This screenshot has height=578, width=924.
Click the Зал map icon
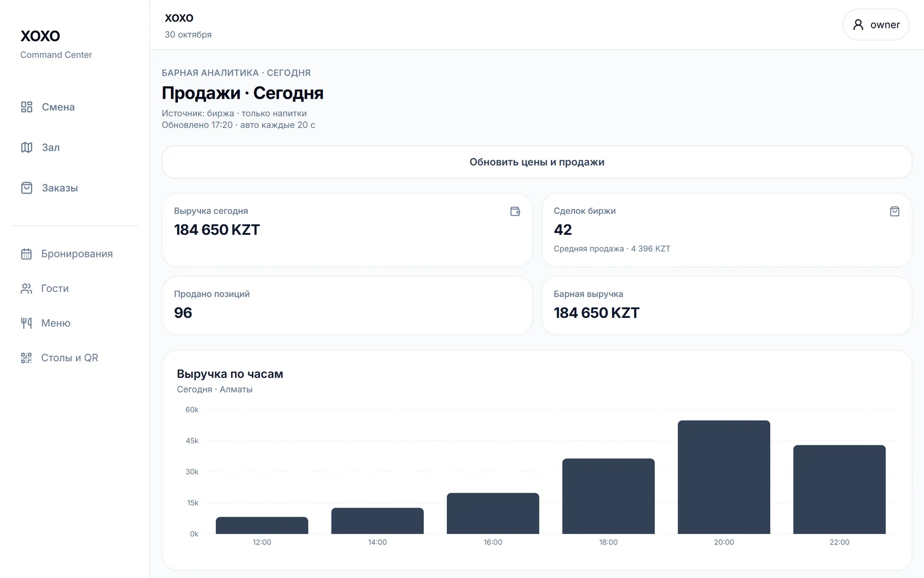(x=27, y=147)
